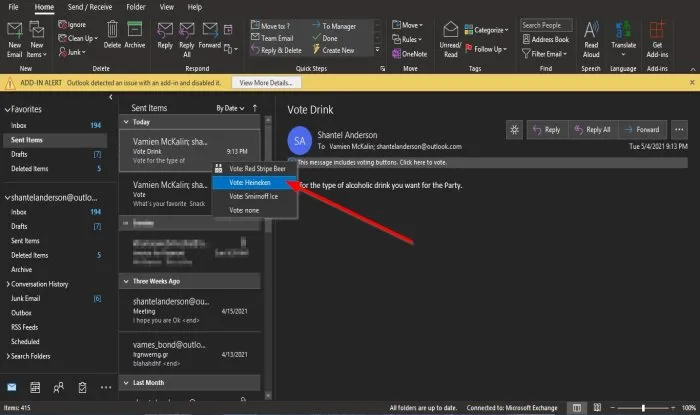Click the Search People field
The height and width of the screenshot is (415, 700).
pos(546,25)
